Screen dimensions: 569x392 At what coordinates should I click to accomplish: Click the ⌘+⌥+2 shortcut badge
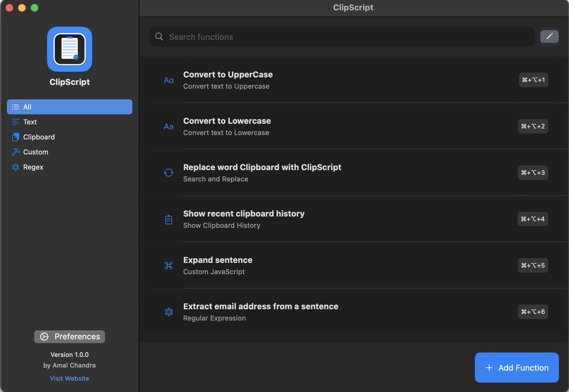point(533,126)
